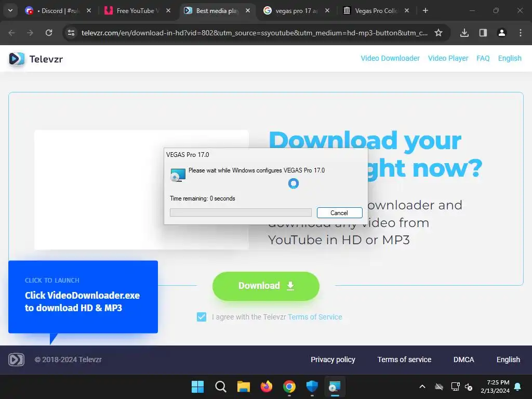Click the VEGAS Pro 17.0 dialog title
The image size is (532, 399).
tap(188, 155)
